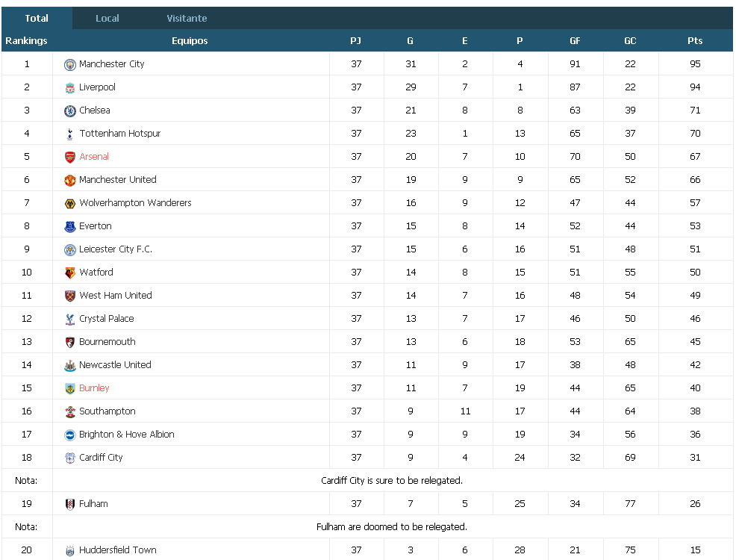Click the Manchester United crest icon
Viewport: 736px width, 560px height.
(x=70, y=180)
